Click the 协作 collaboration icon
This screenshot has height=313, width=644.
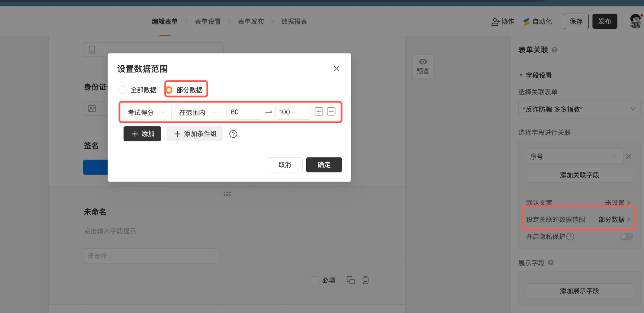coord(495,22)
